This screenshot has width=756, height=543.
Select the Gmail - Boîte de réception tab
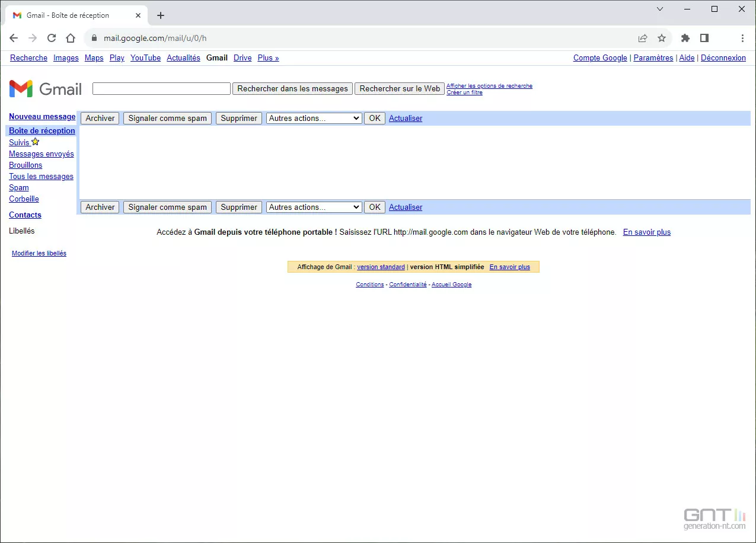(76, 15)
